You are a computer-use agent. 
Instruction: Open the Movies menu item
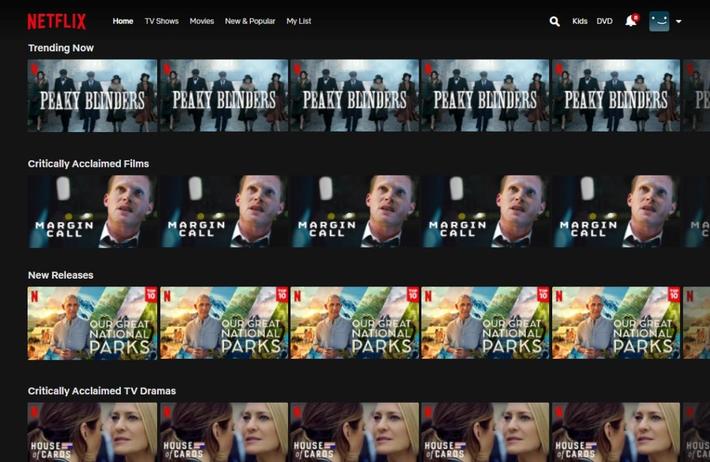pyautogui.click(x=201, y=21)
